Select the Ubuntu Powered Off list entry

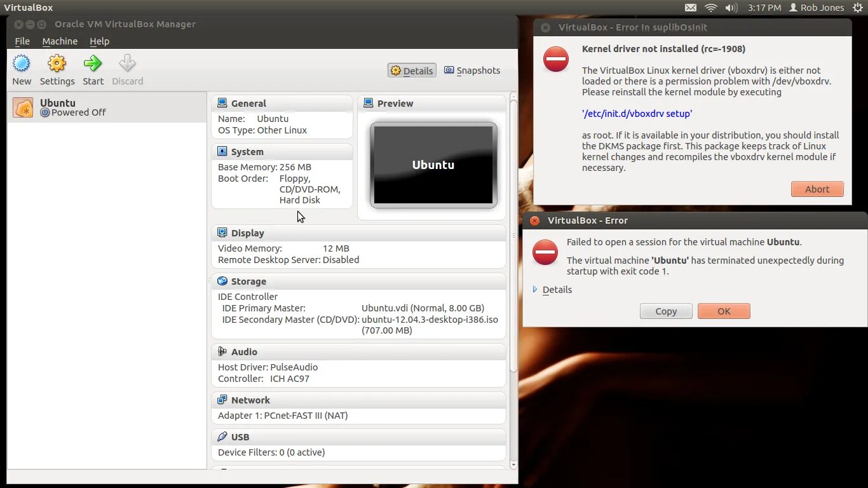point(107,107)
